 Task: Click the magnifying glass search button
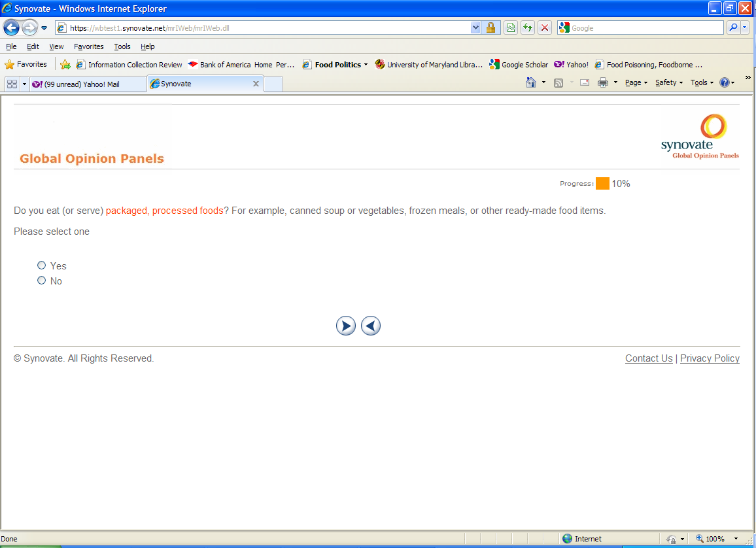pos(733,28)
